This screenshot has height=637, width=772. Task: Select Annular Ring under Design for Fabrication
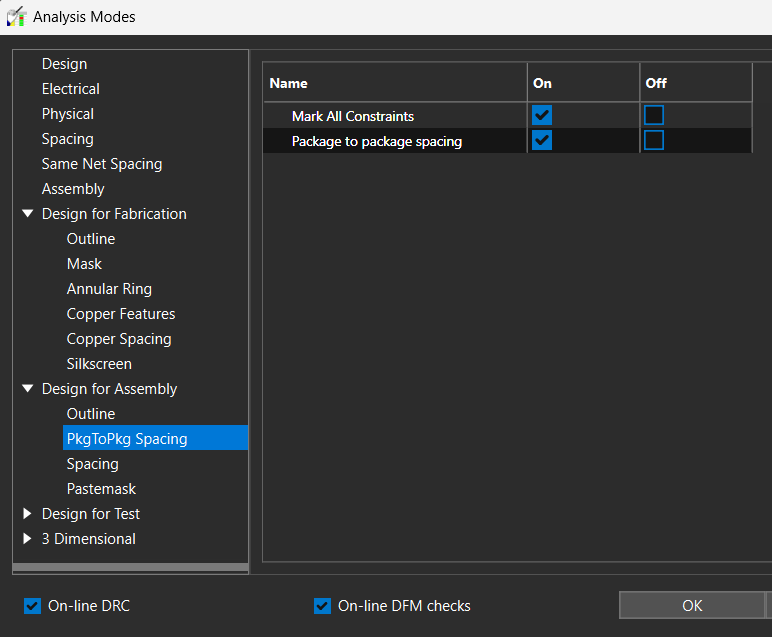pos(109,289)
